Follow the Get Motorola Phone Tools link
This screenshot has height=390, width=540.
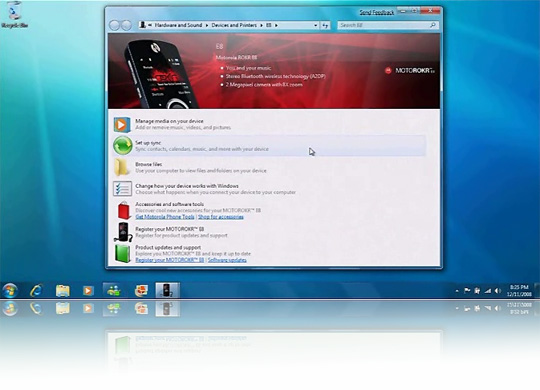[x=165, y=217]
